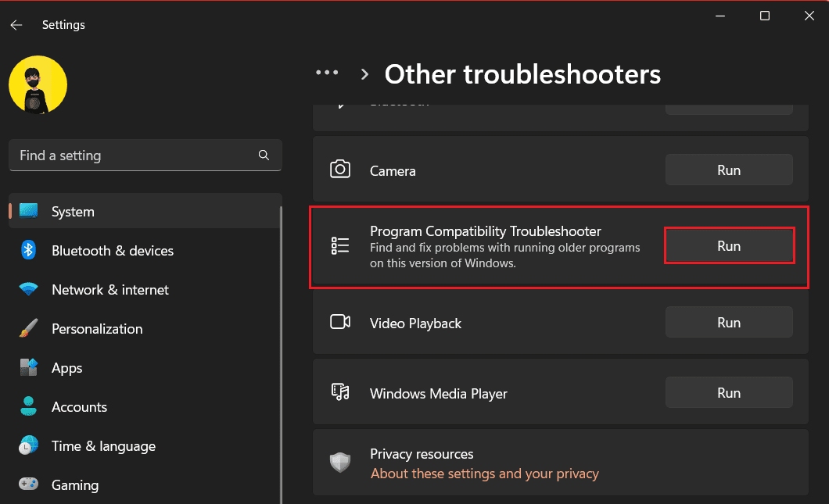Click the Other troubleshooters page title
This screenshot has width=829, height=504.
click(x=522, y=74)
